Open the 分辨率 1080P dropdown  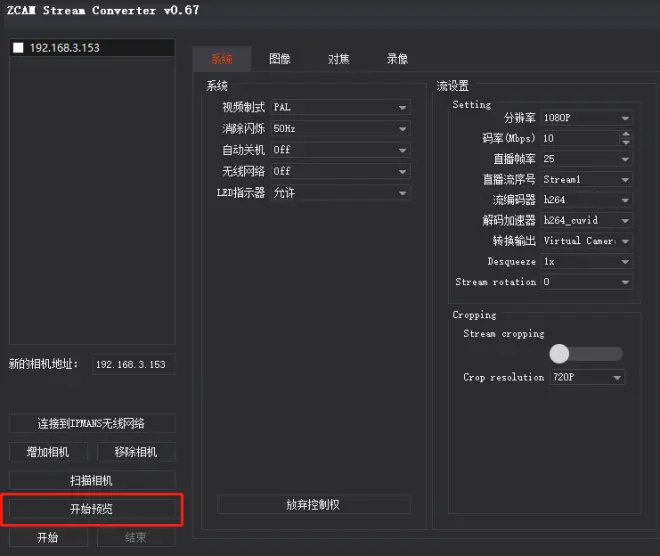pyautogui.click(x=586, y=118)
